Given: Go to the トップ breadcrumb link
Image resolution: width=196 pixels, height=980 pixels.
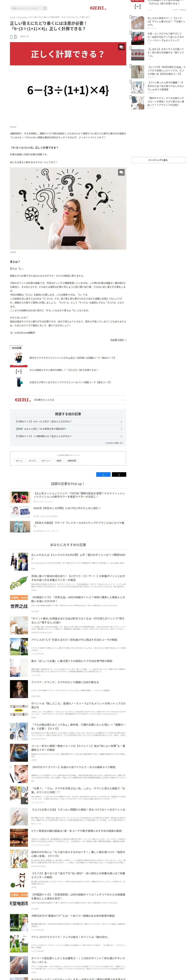Looking at the screenshot, I should click(x=12, y=17).
